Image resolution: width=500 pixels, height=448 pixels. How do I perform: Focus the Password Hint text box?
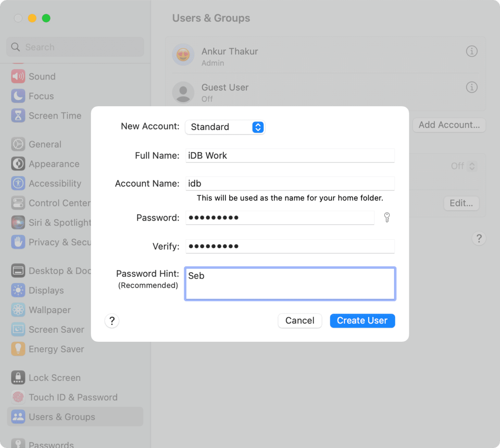pyautogui.click(x=290, y=284)
